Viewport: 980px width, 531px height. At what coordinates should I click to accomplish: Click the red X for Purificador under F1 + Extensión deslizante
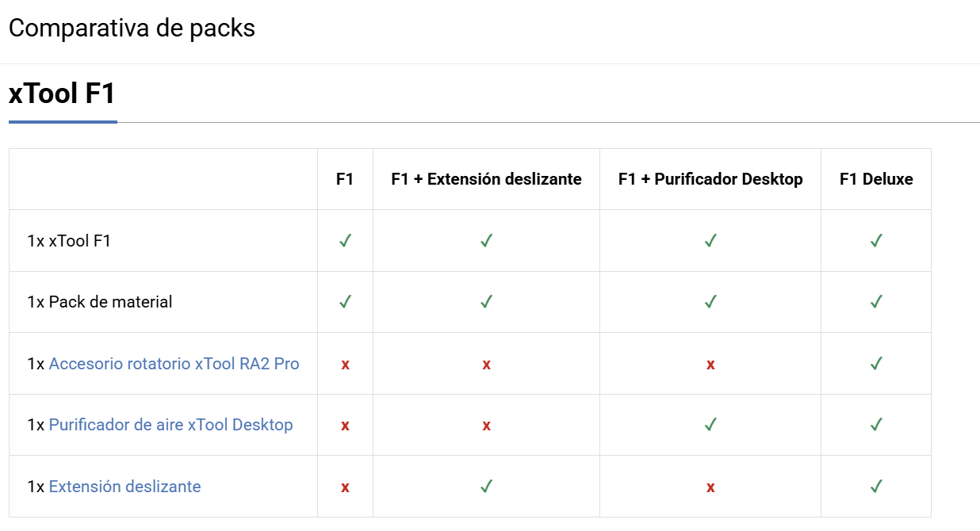coord(486,426)
